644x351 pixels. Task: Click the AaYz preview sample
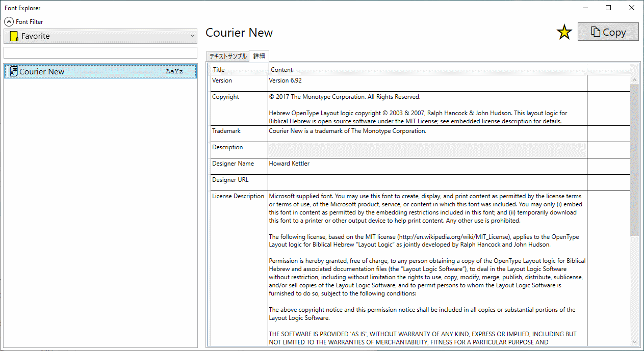click(174, 72)
